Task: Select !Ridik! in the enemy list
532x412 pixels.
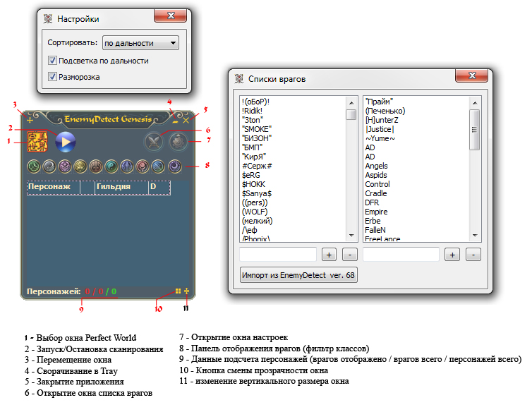Action: click(252, 111)
